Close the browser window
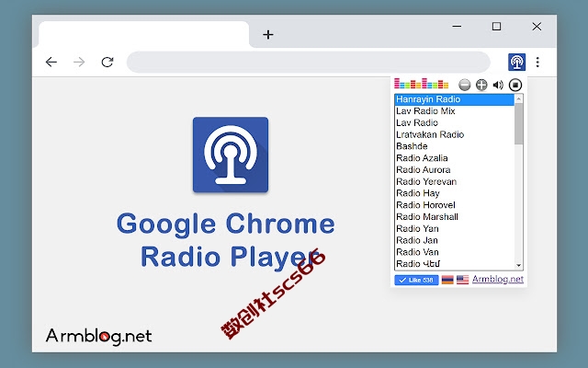The width and height of the screenshot is (588, 368). coord(537,27)
